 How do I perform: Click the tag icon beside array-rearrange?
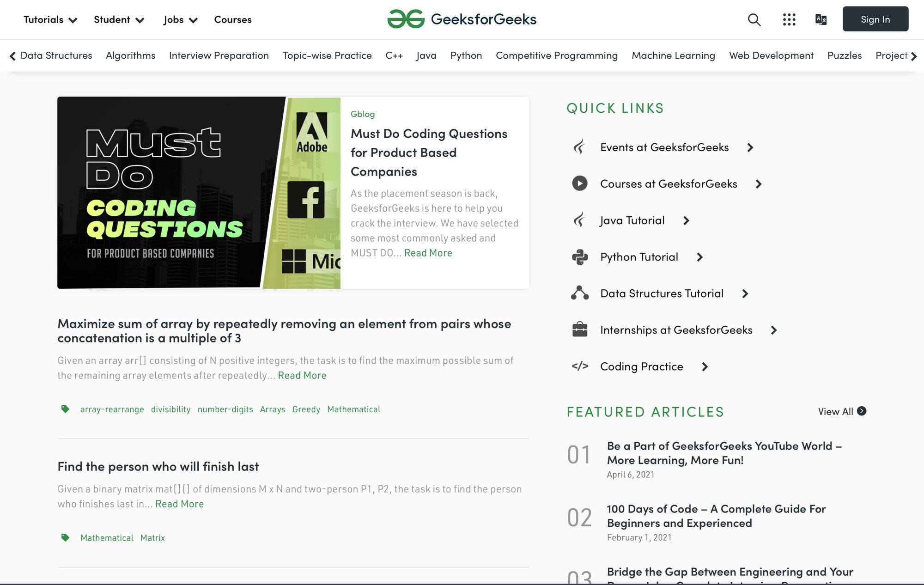[65, 409]
